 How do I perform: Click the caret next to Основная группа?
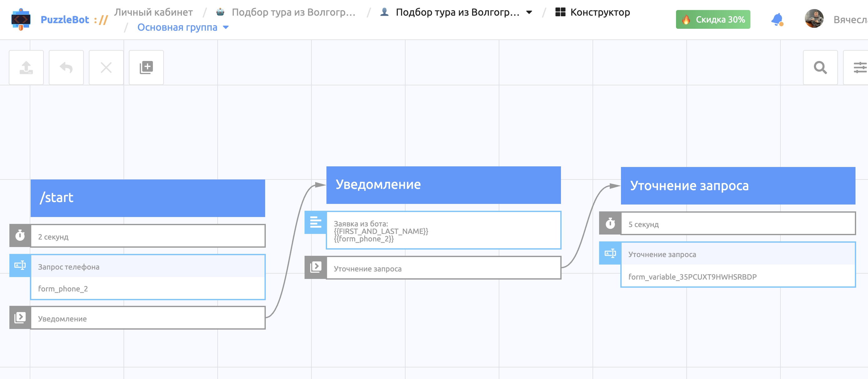(x=226, y=27)
